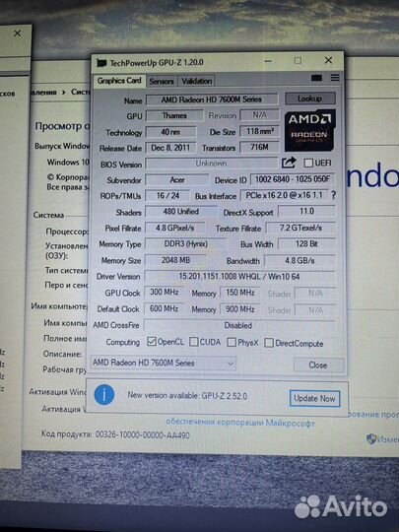Click the DirectX Support value 11.0
Screen dimensions: 399x532
(x=306, y=211)
